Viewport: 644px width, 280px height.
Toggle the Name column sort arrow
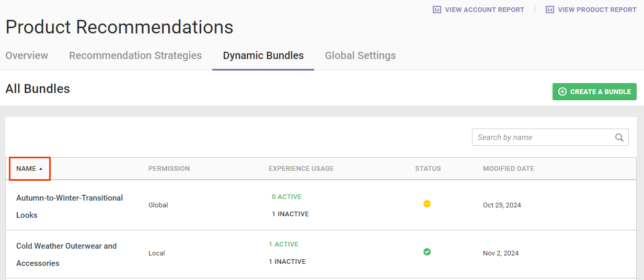tap(41, 169)
